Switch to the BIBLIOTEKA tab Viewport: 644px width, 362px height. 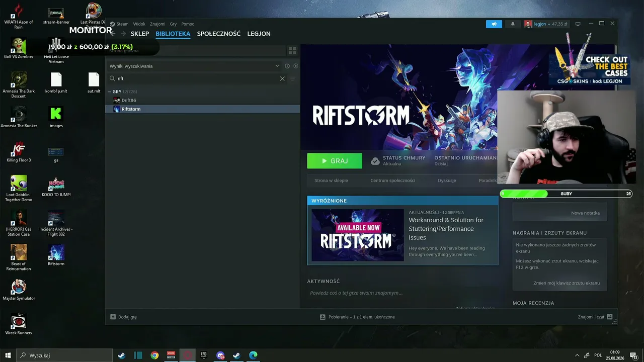click(x=173, y=34)
